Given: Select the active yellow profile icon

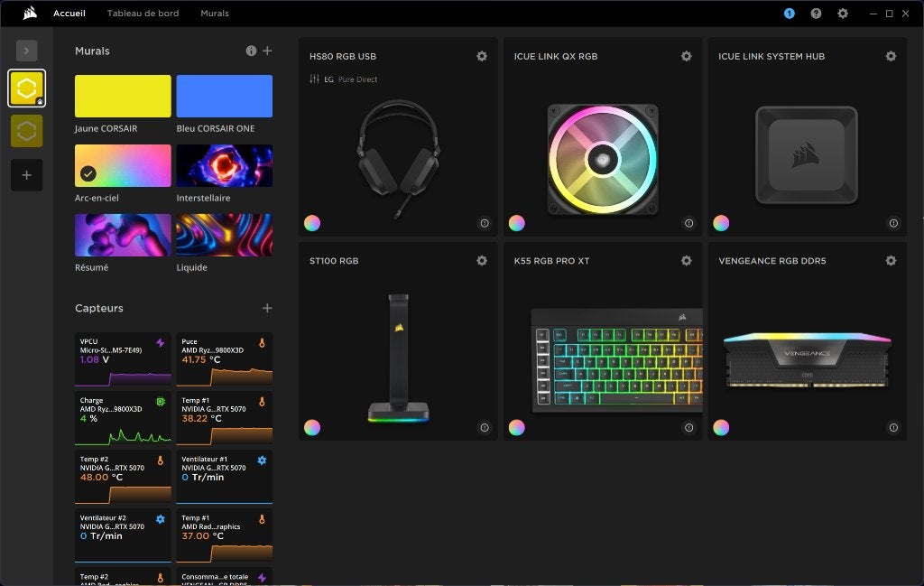Looking at the screenshot, I should click(x=26, y=88).
